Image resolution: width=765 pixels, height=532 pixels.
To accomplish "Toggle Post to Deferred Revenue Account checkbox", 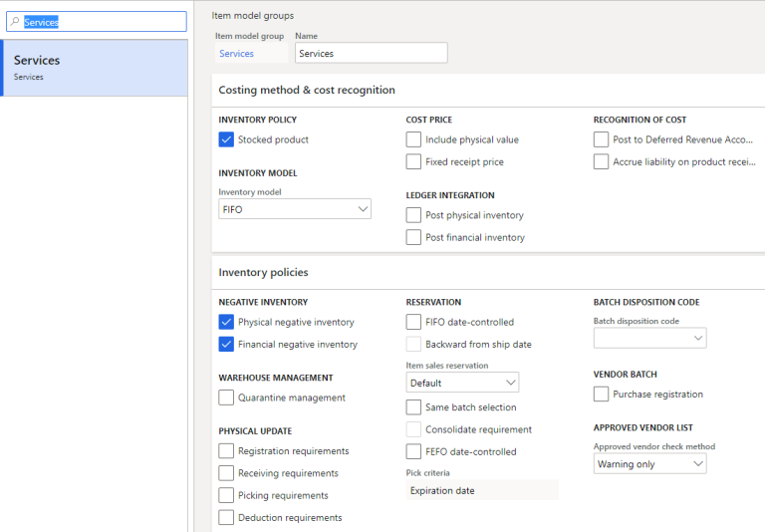I will point(601,140).
